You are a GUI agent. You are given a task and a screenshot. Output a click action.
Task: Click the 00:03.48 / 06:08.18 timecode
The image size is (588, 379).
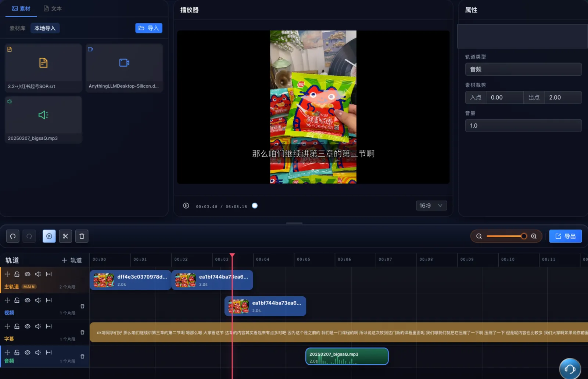(x=221, y=207)
